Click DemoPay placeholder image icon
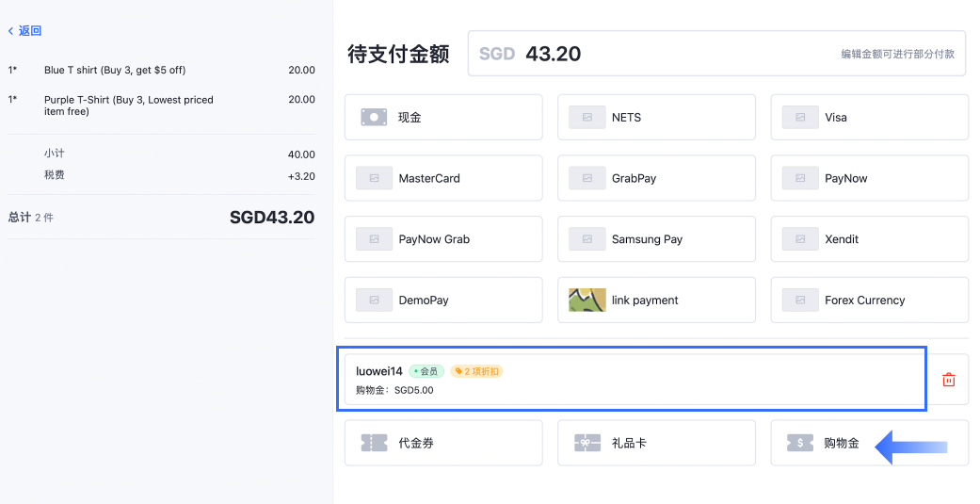This screenshot has height=504, width=980. [x=374, y=301]
